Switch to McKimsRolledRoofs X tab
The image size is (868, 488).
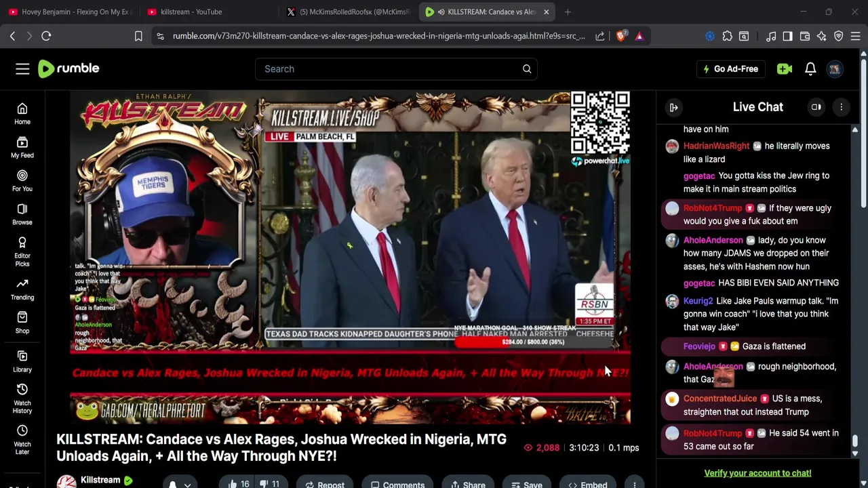point(347,12)
